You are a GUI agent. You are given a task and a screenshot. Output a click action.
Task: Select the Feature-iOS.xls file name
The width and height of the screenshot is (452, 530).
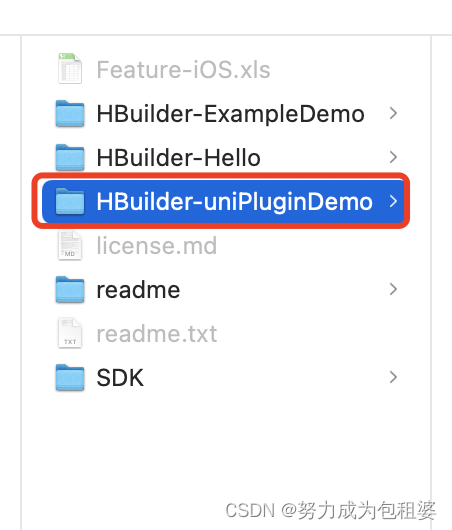tap(184, 70)
